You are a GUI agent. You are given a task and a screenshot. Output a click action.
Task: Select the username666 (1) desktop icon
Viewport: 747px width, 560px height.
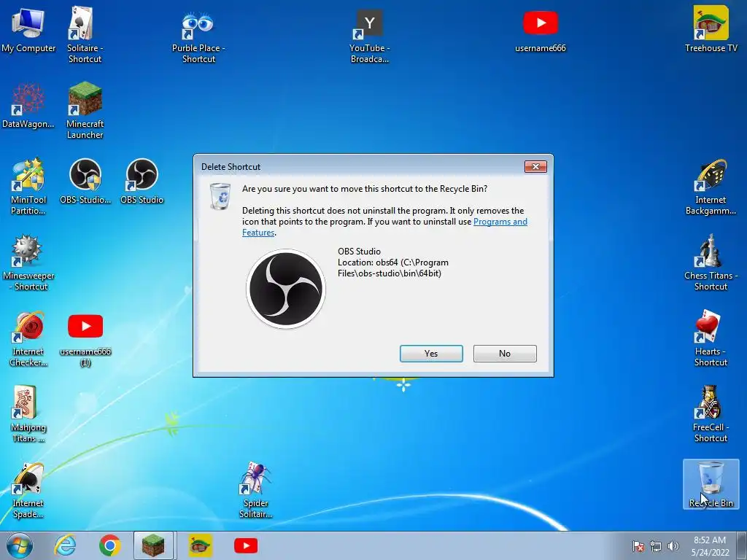pyautogui.click(x=85, y=341)
